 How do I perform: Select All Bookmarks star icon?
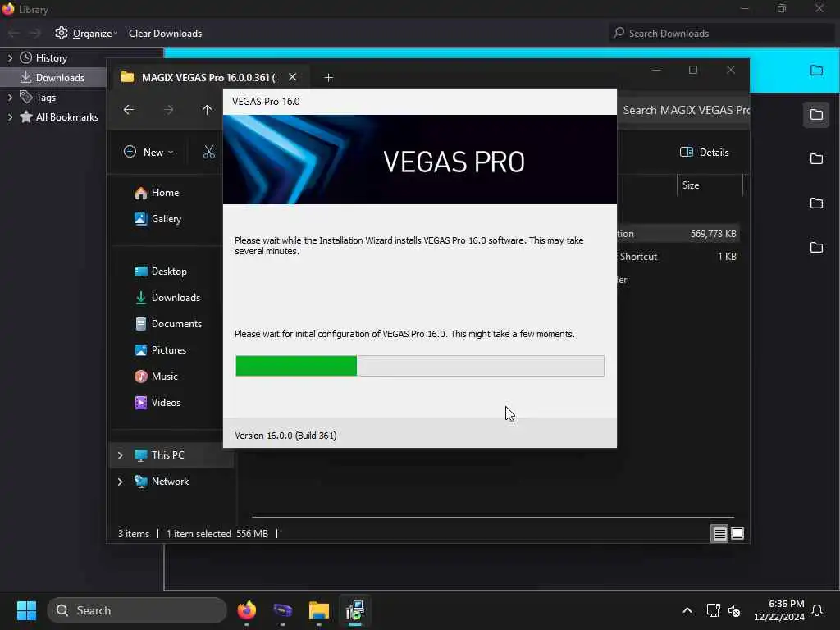[25, 116]
